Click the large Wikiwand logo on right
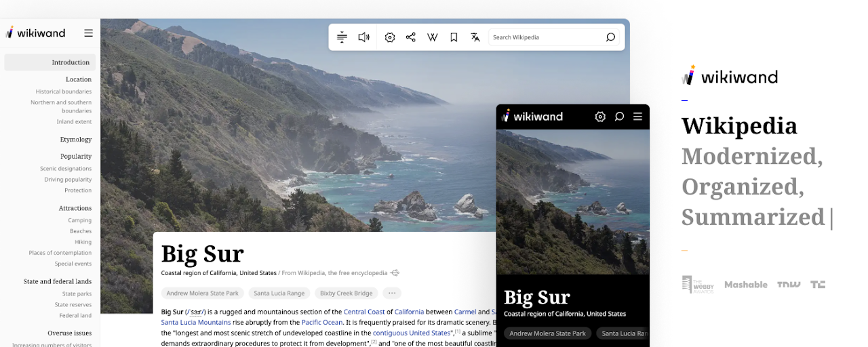 [730, 76]
